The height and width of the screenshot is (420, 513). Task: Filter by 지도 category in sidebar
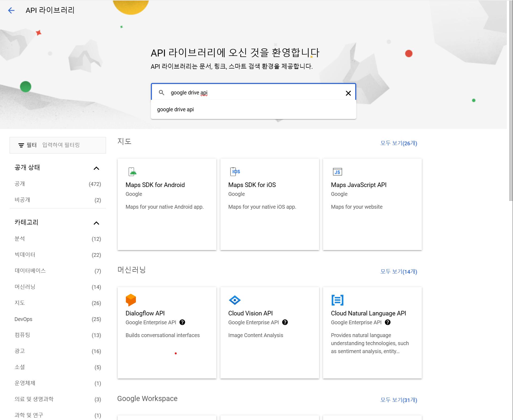click(58, 303)
